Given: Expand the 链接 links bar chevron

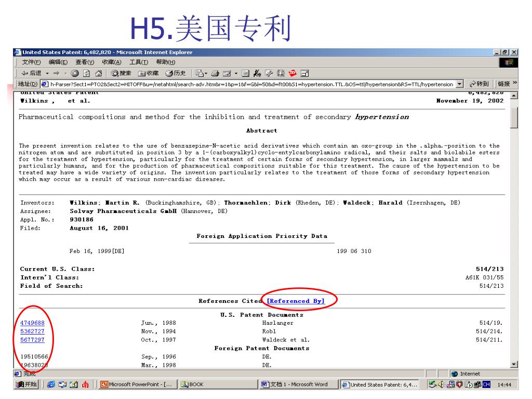Looking at the screenshot, I should tap(515, 83).
